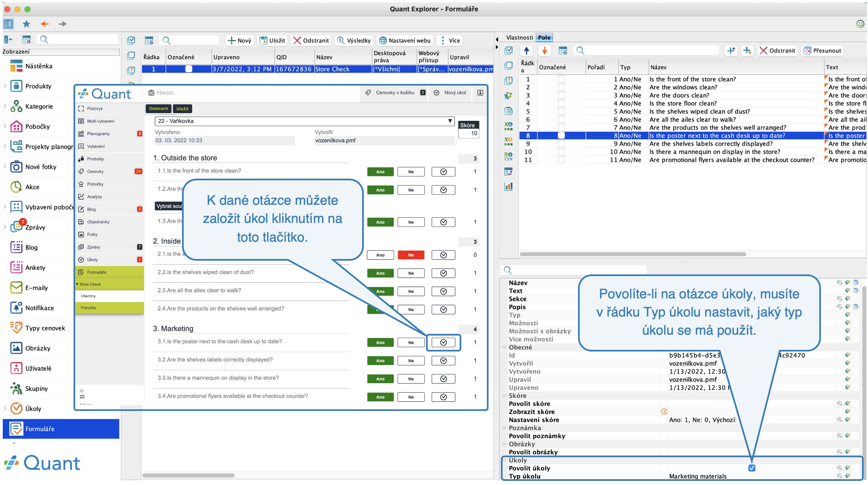868x485 pixels.
Task: Move field up with blue arrow
Action: click(526, 51)
